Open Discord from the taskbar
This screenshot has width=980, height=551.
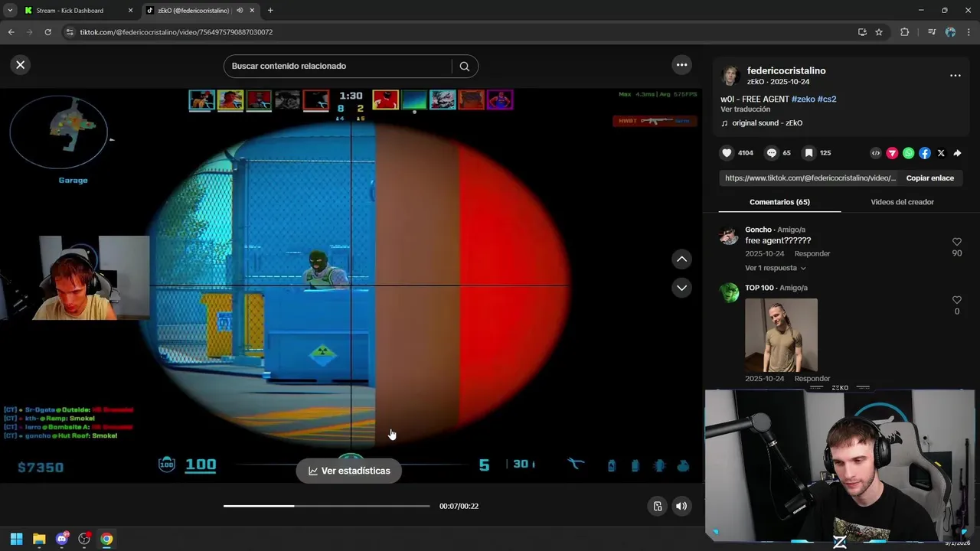(62, 539)
